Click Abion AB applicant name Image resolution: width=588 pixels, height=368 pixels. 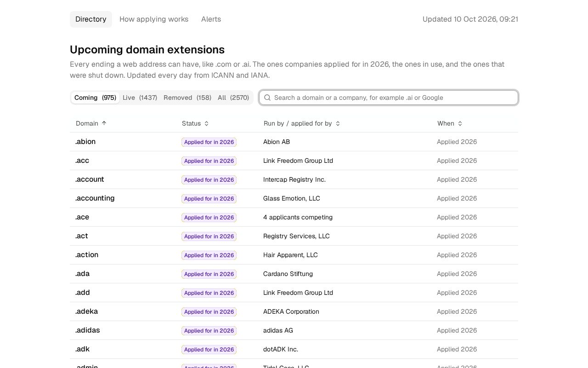click(x=277, y=142)
